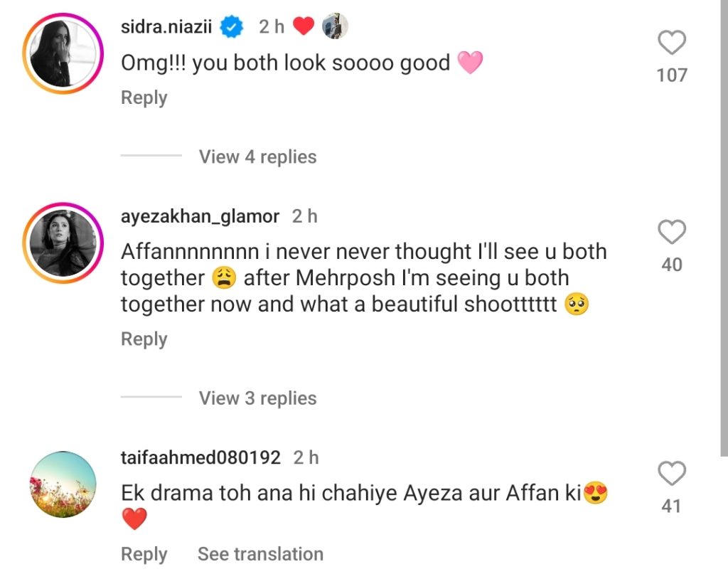This screenshot has width=728, height=584.
Task: Expand View 4 replies
Action: click(257, 156)
